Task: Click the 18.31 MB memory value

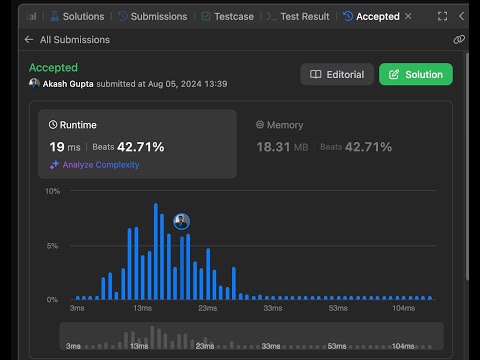Action: 282,147
